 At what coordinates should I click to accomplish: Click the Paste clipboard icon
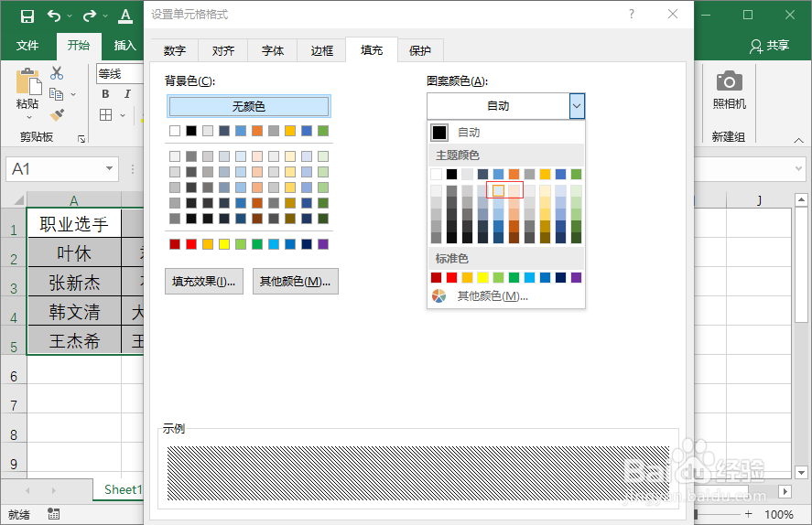coord(28,81)
